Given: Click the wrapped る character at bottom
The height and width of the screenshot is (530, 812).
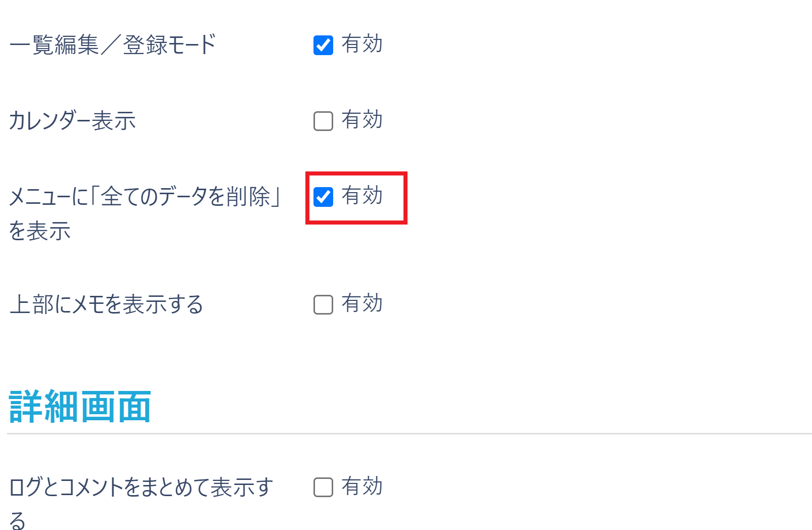Looking at the screenshot, I should [x=17, y=520].
